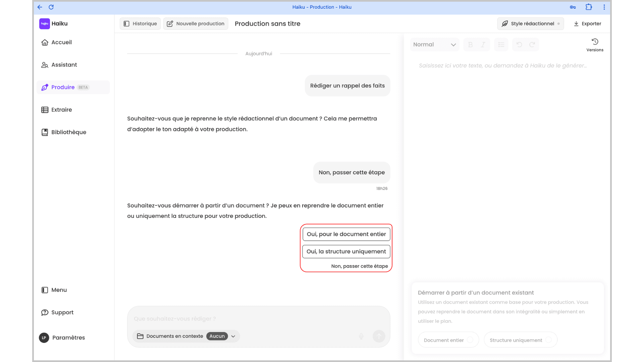Reload the page with browser refresh icon
Screen dimensions: 644x362
[51, 7]
